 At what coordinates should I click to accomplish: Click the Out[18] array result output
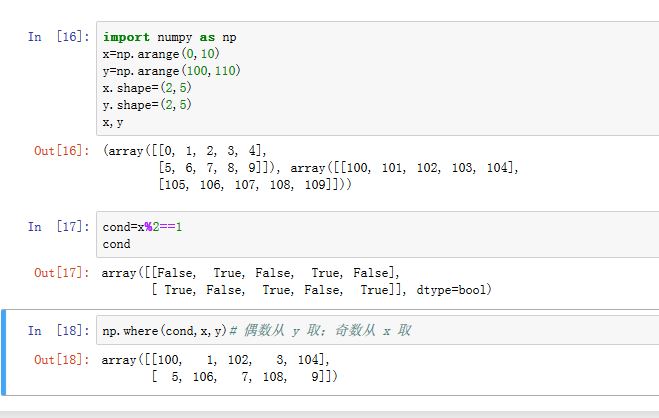pos(220,368)
